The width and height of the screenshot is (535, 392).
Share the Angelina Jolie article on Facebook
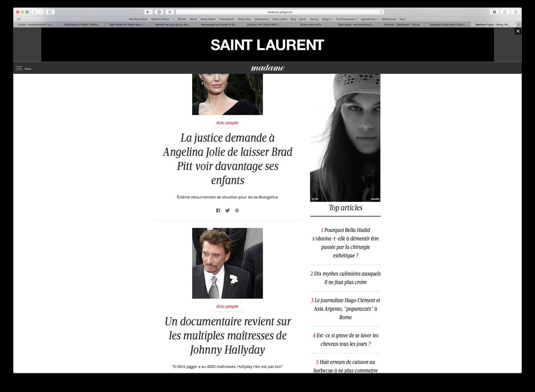point(218,210)
